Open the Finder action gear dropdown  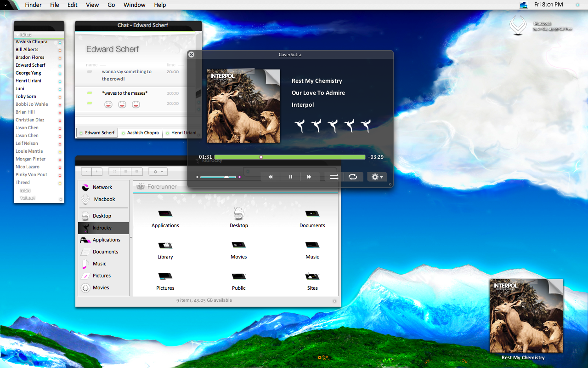click(158, 172)
